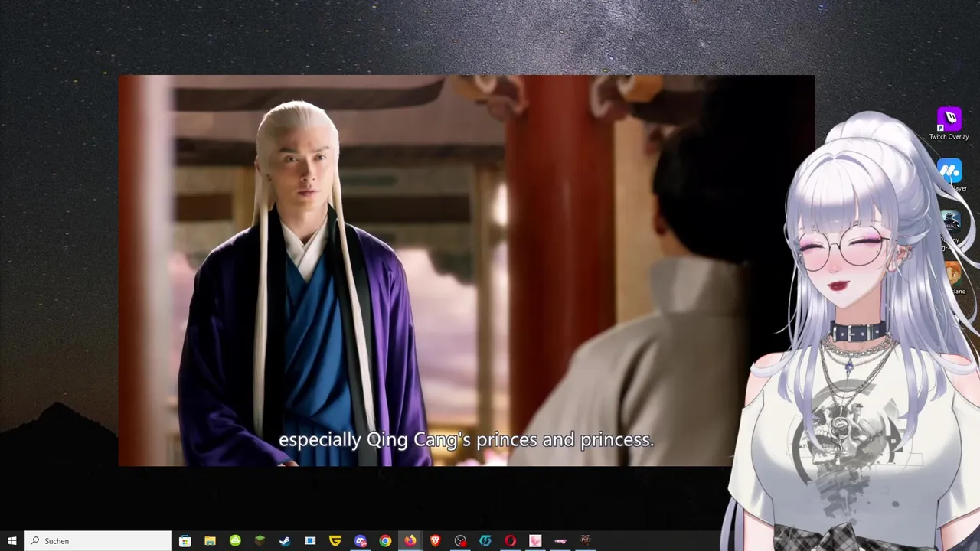Select the Twitch Overlay desktop shortcut

pos(949,123)
